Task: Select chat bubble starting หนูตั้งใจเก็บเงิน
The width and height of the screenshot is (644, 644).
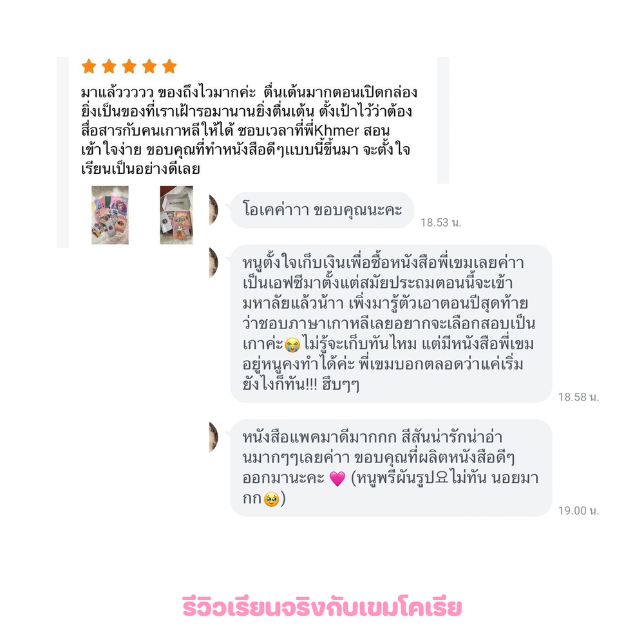Action: coord(391,324)
